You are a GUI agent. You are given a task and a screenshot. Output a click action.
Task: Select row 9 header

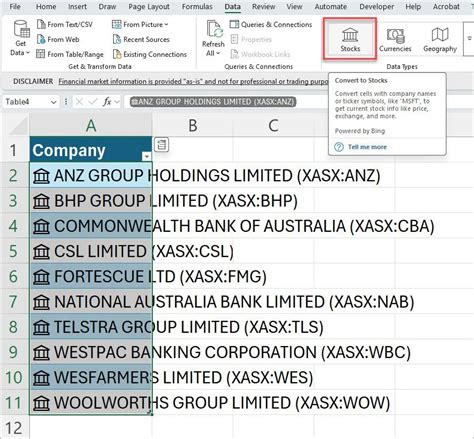point(14,352)
